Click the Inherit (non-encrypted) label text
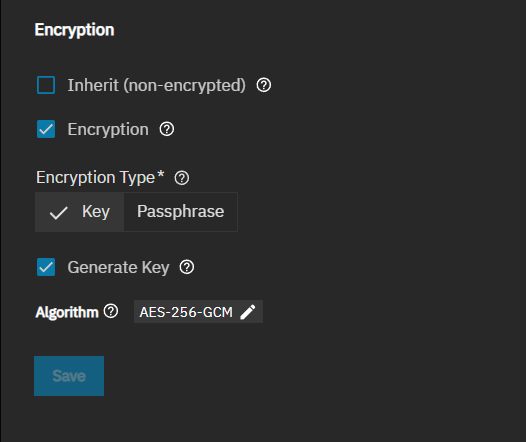The image size is (526, 442). coord(157,85)
